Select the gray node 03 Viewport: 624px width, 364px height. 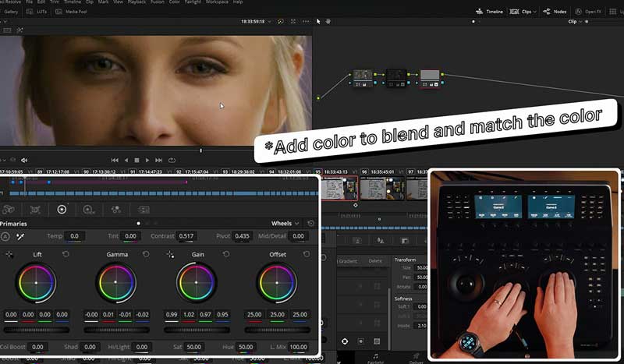coord(430,79)
